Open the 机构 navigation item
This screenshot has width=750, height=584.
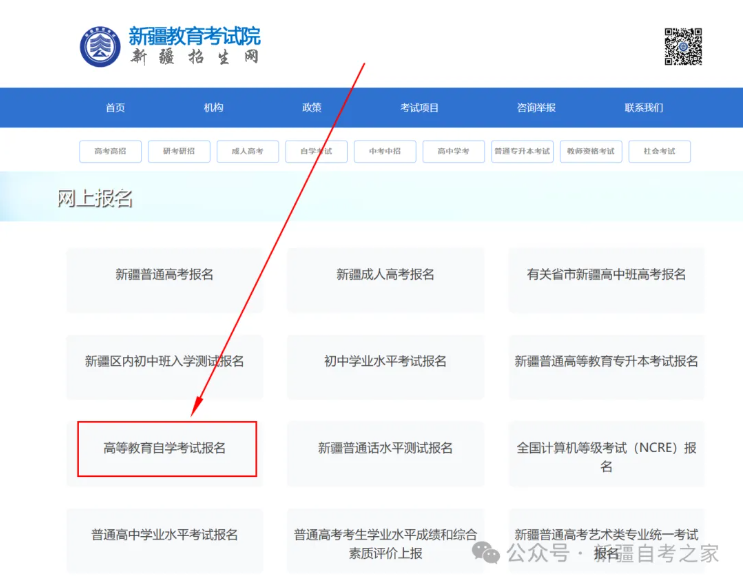(x=213, y=108)
